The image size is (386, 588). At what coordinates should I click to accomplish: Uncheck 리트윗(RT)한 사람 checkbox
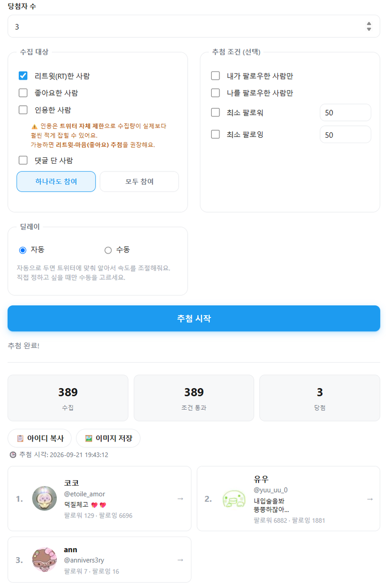pyautogui.click(x=23, y=75)
